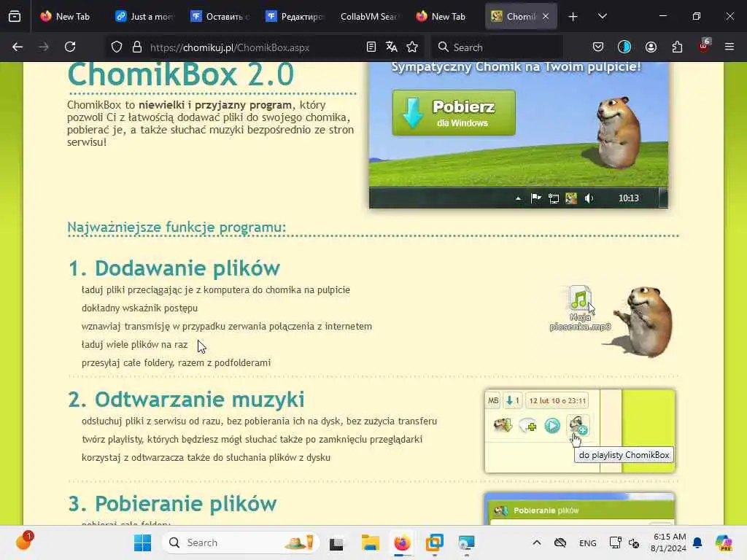Open a new tab with the plus button
The image size is (747, 560).
pos(573,17)
